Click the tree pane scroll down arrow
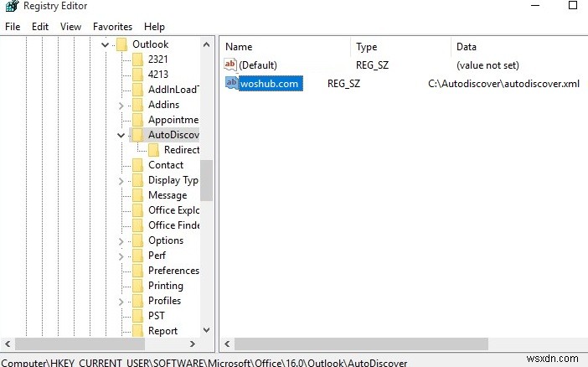588x367 pixels. (206, 330)
